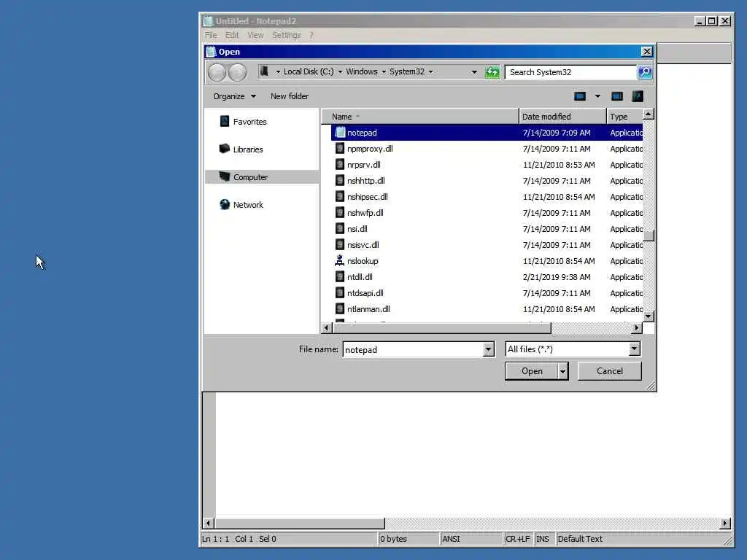
Task: Click the change view icon in toolbar
Action: pos(580,96)
